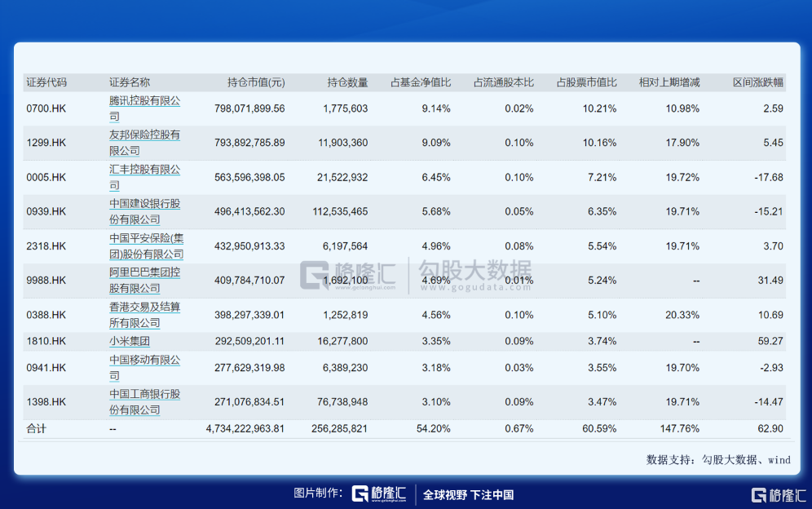Click total market value 4,734,222,963.81
This screenshot has width=812, height=509.
245,429
